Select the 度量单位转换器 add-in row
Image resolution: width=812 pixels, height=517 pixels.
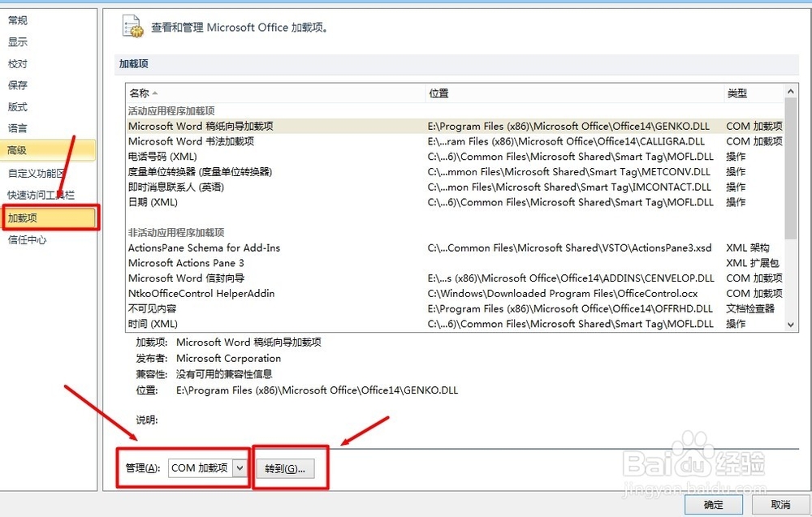click(456, 172)
